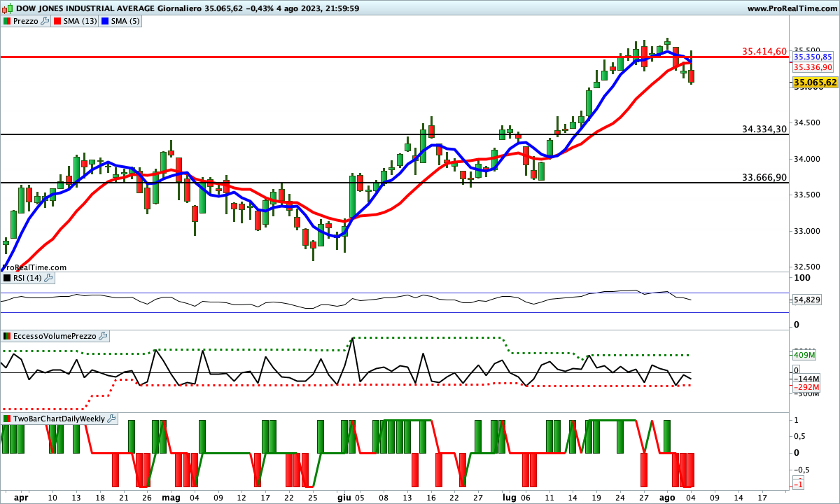Select the SMA (5) legend label
Viewport: 840px width, 504px height.
(126, 21)
